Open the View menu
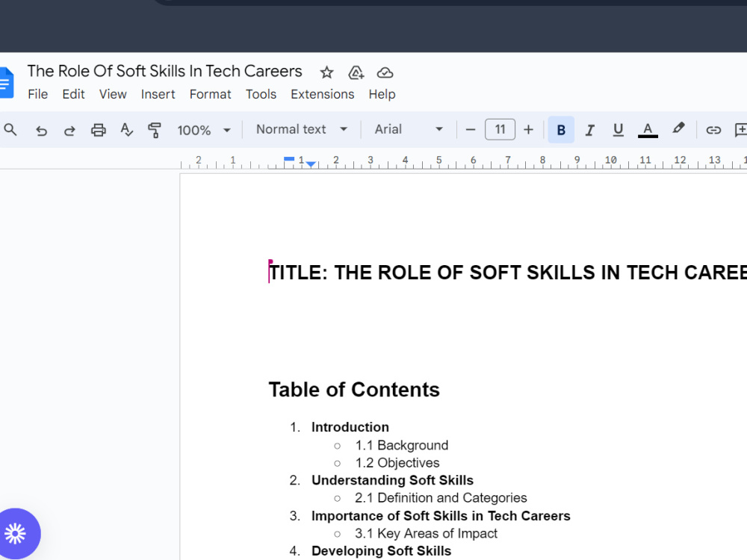The width and height of the screenshot is (747, 560). [113, 94]
